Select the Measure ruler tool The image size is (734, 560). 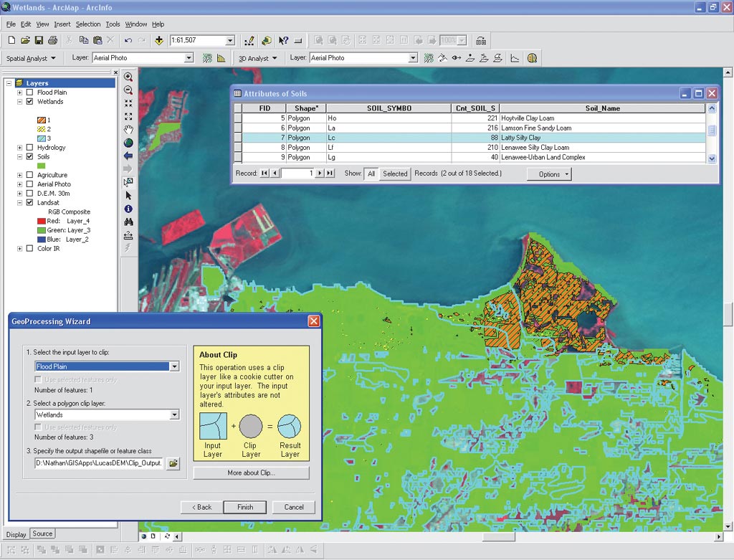128,234
